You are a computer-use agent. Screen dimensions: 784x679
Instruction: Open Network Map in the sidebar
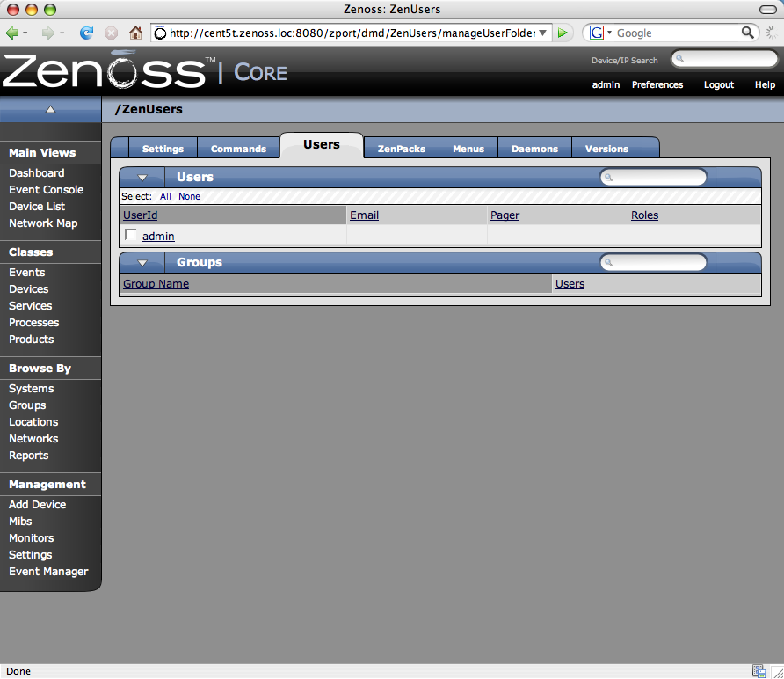click(x=43, y=223)
